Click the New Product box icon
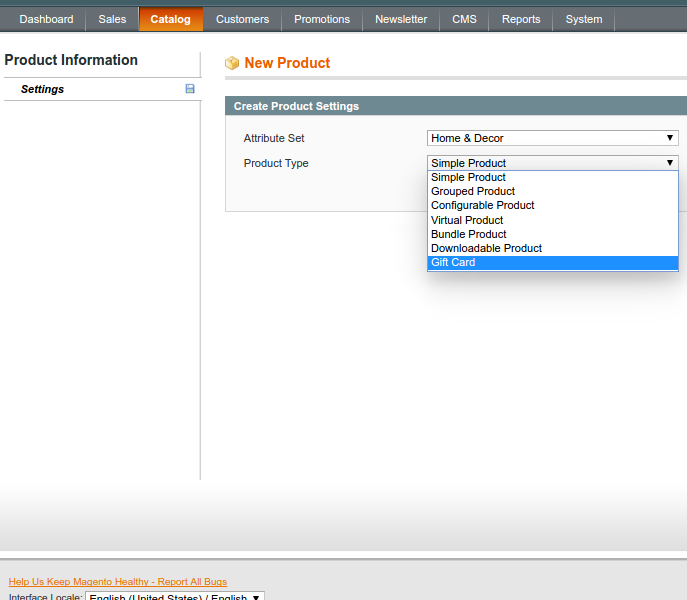This screenshot has height=600, width=687. 232,63
